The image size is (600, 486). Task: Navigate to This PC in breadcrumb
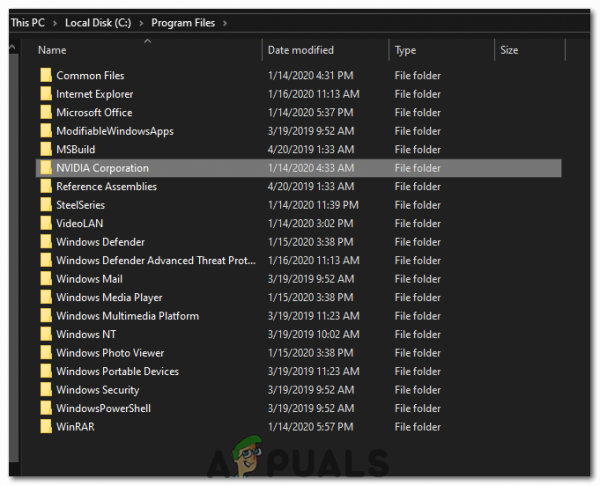click(28, 23)
